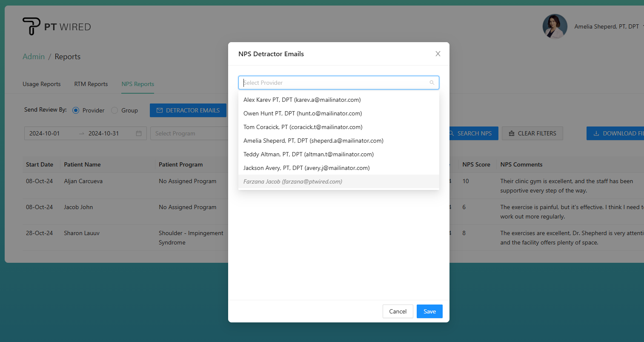
Task: Focus the Select Provider search field
Action: pyautogui.click(x=334, y=83)
